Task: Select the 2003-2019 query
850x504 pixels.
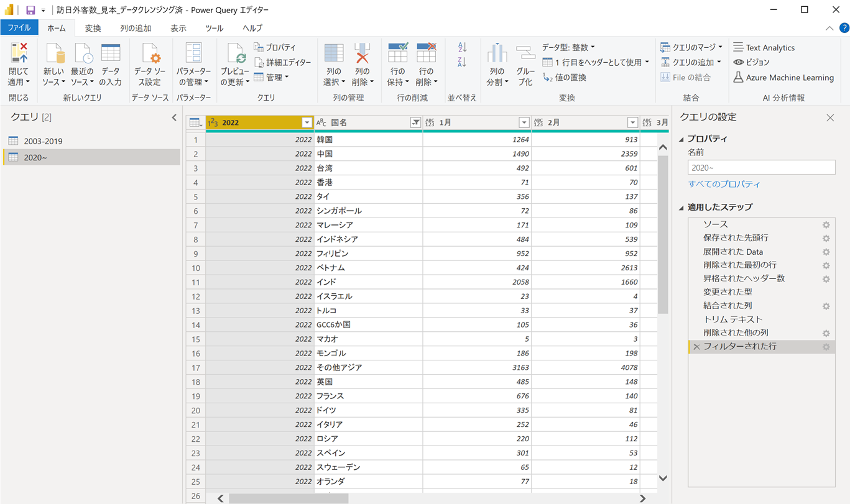Action: tap(91, 141)
